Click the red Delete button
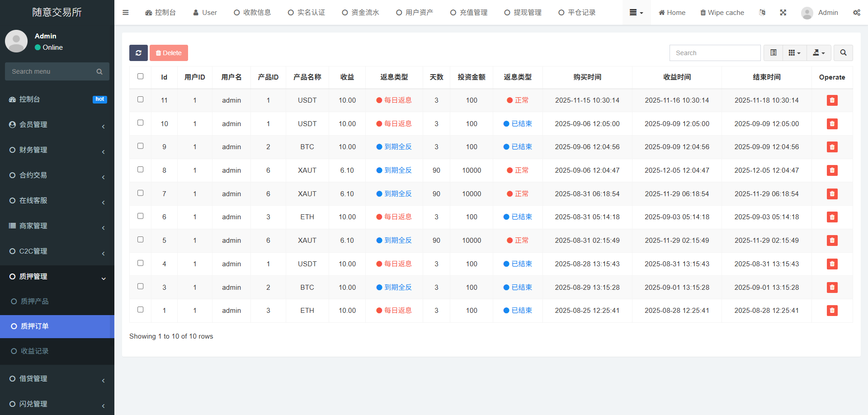 [x=169, y=53]
